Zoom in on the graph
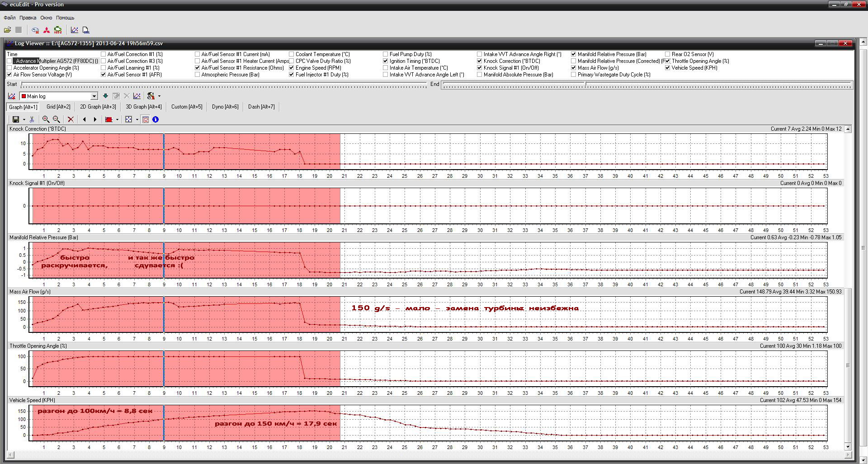The height and width of the screenshot is (464, 868). tap(46, 119)
